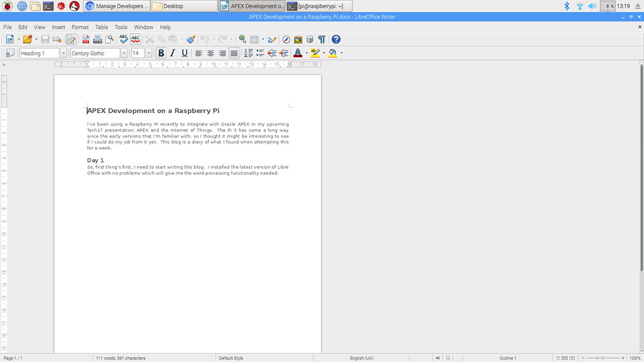
Task: Apply the font color A icon
Action: (298, 53)
